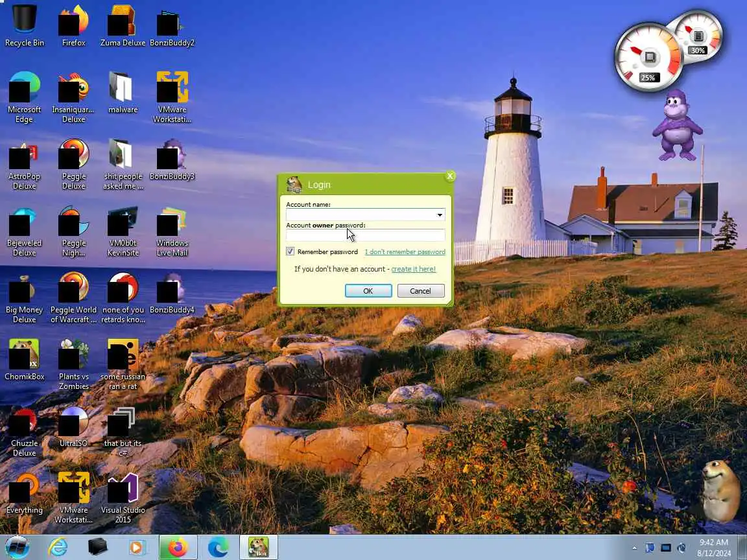Open the Peggle Deluxe desktop shortcut

(73, 164)
